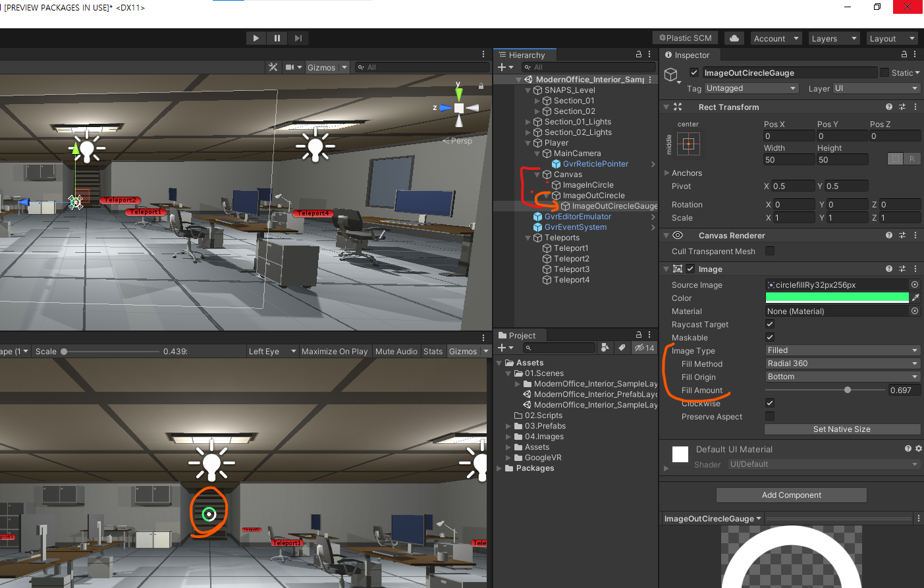Open Plastic SCM panel
Screen dimensions: 924x588
pos(686,38)
